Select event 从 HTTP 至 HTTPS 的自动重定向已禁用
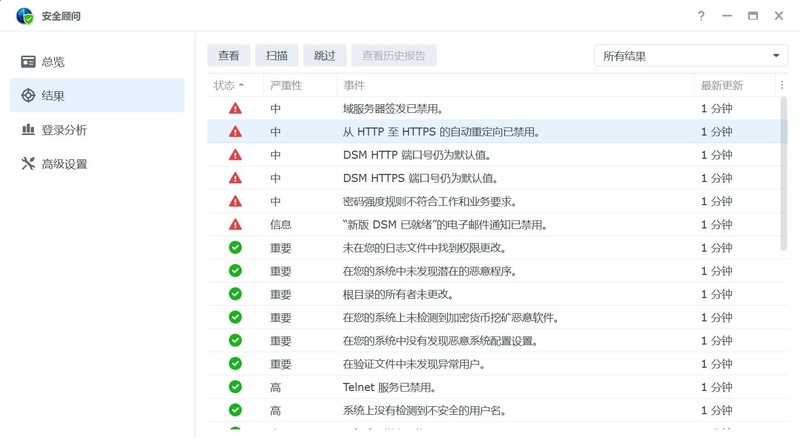Viewport: 800px width, 438px height. (x=441, y=132)
